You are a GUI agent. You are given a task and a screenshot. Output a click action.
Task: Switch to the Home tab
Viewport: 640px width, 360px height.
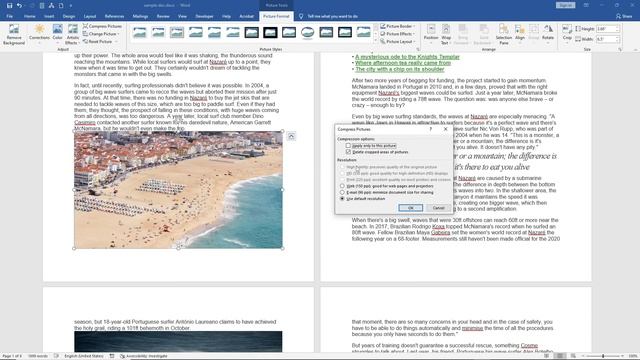point(29,16)
